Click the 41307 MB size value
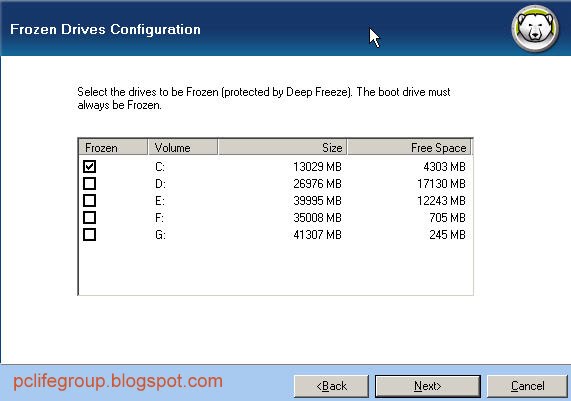 [318, 235]
